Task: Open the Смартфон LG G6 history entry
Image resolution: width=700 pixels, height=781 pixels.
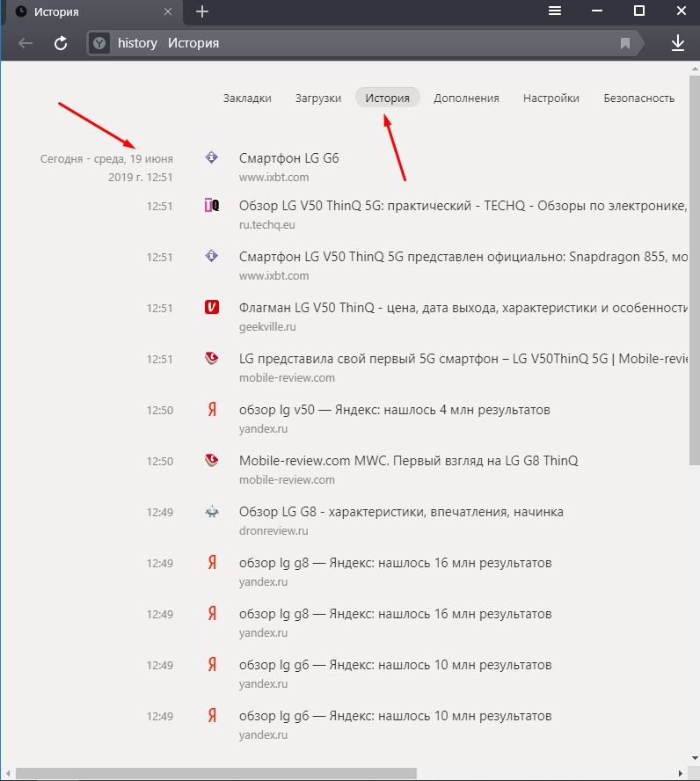Action: pos(288,158)
